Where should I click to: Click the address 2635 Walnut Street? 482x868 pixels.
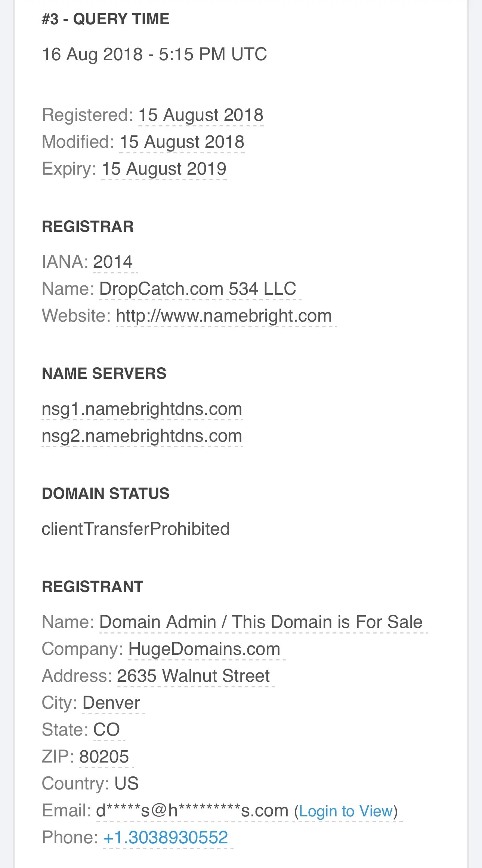coord(193,676)
